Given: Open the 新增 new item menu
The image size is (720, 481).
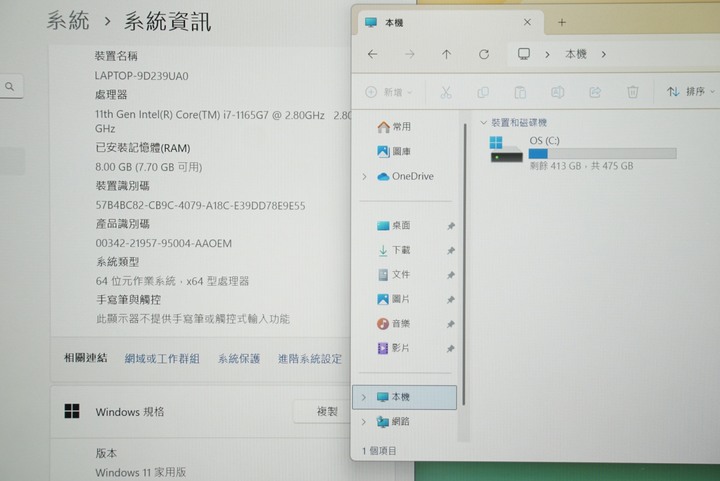Looking at the screenshot, I should coord(388,92).
